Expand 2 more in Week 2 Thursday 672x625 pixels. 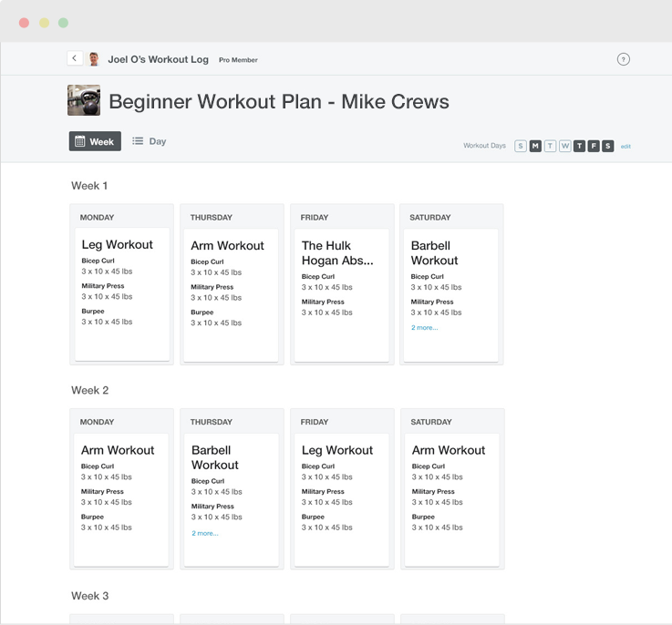205,533
